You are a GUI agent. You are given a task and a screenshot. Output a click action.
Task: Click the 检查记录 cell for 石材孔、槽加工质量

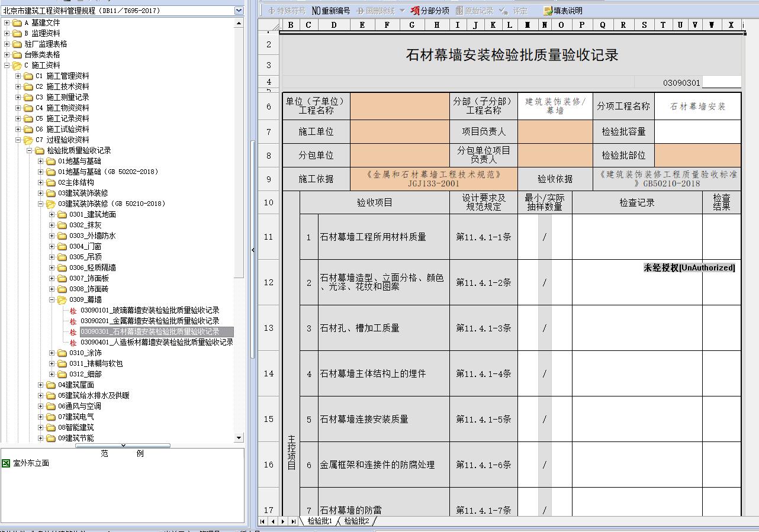click(637, 328)
